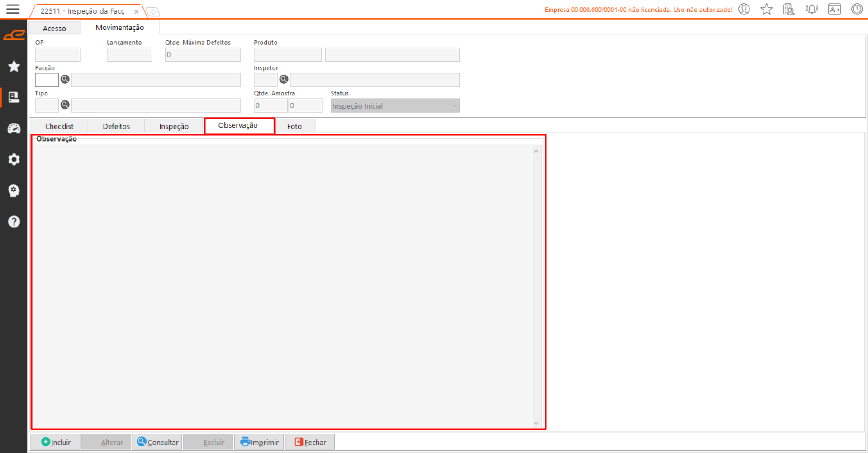The width and height of the screenshot is (868, 453).
Task: Switch to the Checklist tab
Action: (x=59, y=126)
